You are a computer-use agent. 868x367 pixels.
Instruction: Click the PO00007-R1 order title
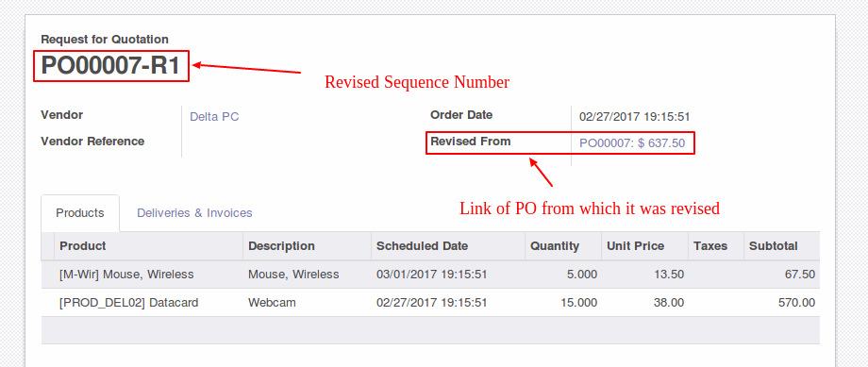(110, 66)
